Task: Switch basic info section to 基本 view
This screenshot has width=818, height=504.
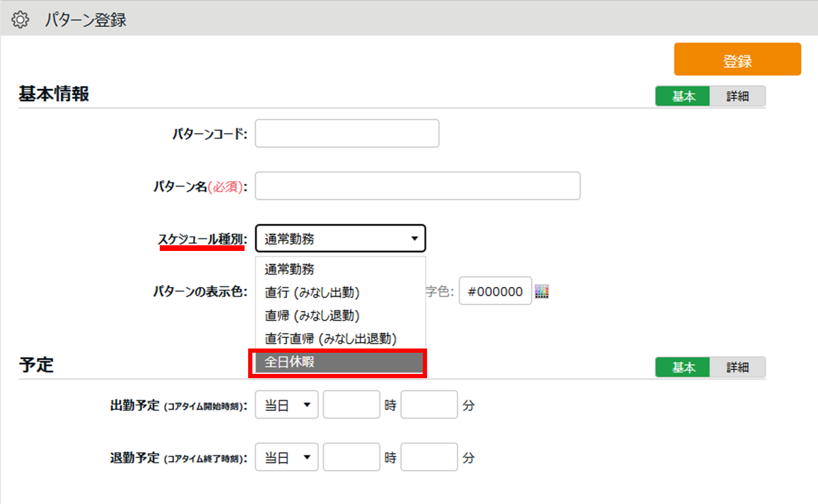Action: [682, 97]
